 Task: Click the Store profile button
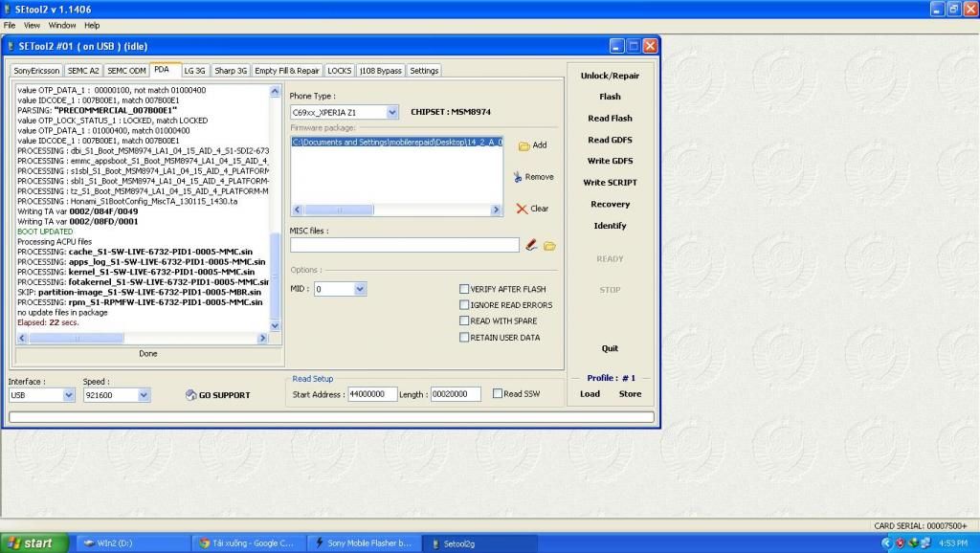point(630,394)
